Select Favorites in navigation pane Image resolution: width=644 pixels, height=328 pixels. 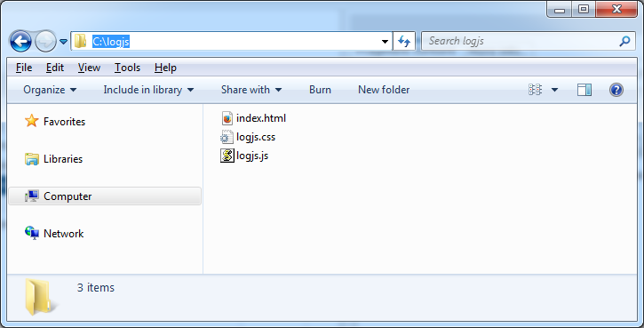[65, 122]
